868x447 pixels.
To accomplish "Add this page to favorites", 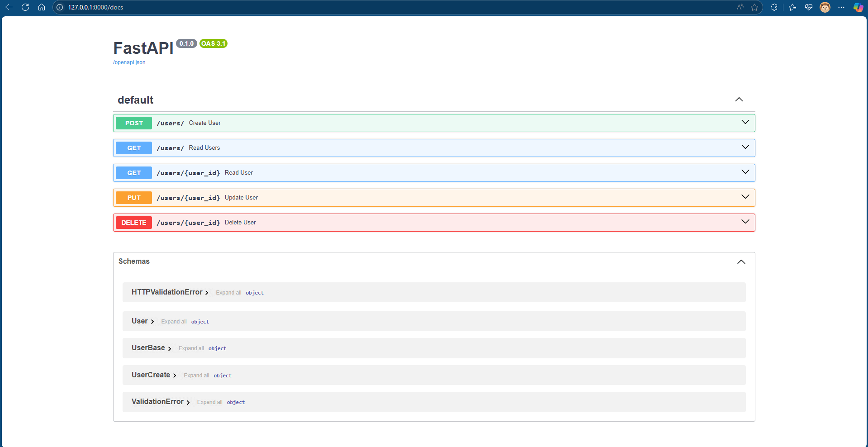I will tap(754, 7).
